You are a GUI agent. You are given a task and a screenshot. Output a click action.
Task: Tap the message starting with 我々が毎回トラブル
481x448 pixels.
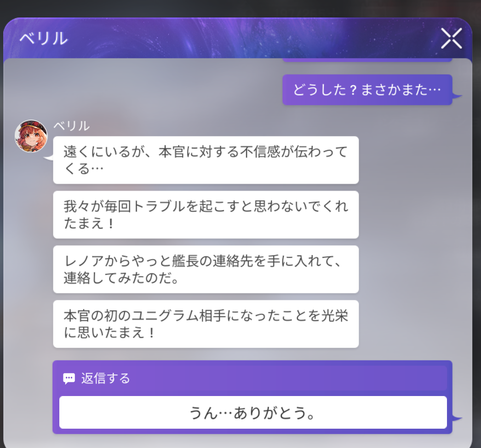click(x=206, y=215)
